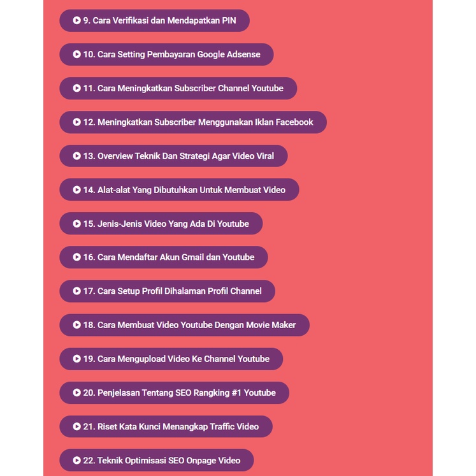This screenshot has height=476, width=476.
Task: Click "Alat-alat Yang Dibutuhkan Untuk Membuat Video" text
Action: coord(191,190)
